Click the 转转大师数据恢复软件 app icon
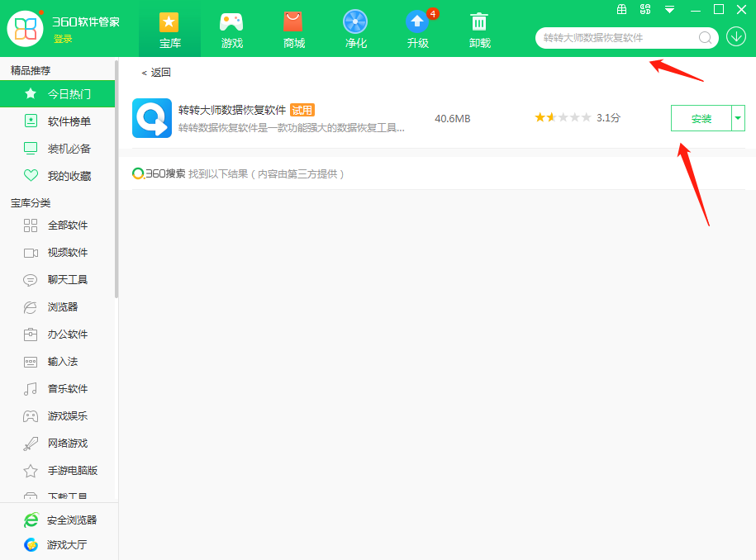 pyautogui.click(x=152, y=118)
